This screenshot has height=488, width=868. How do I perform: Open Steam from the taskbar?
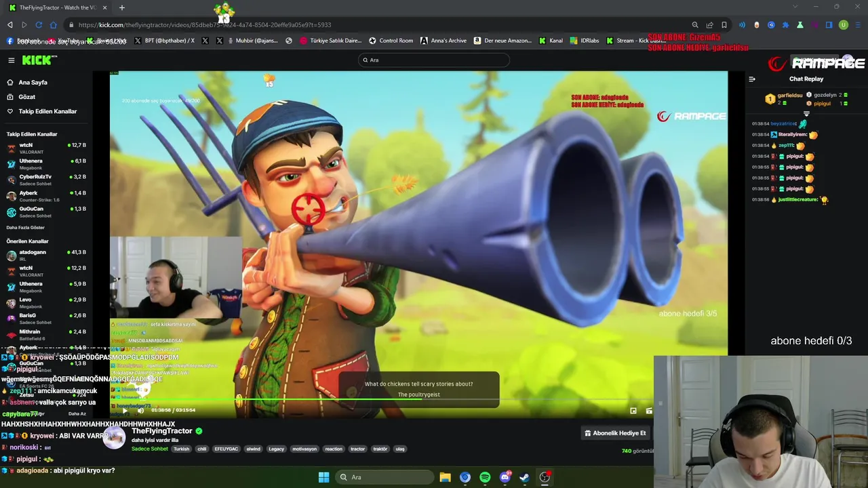pos(524,477)
